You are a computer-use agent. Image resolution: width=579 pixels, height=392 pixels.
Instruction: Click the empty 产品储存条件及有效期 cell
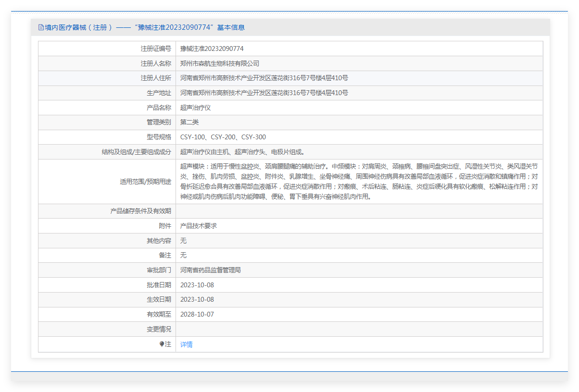click(x=359, y=211)
